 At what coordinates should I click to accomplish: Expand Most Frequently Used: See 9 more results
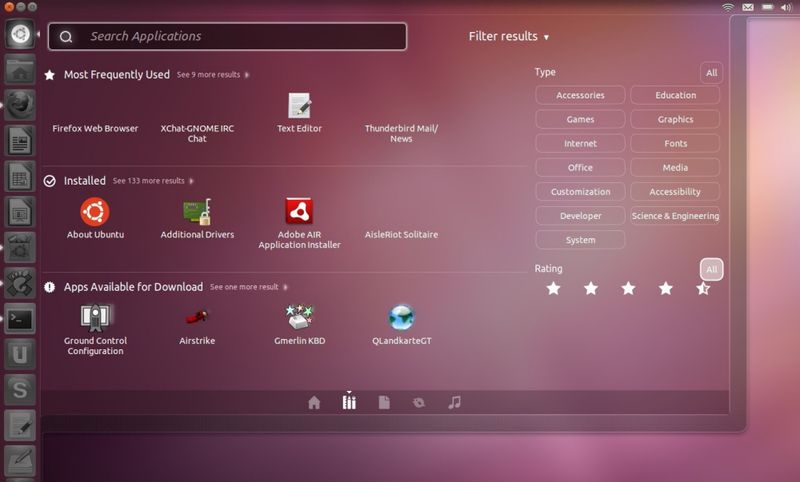pyautogui.click(x=213, y=74)
